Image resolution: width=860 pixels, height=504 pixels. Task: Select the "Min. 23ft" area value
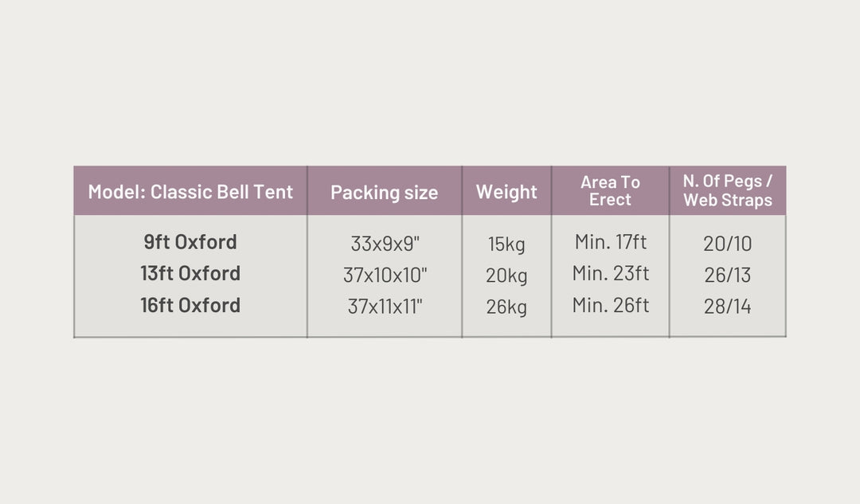[x=611, y=274]
